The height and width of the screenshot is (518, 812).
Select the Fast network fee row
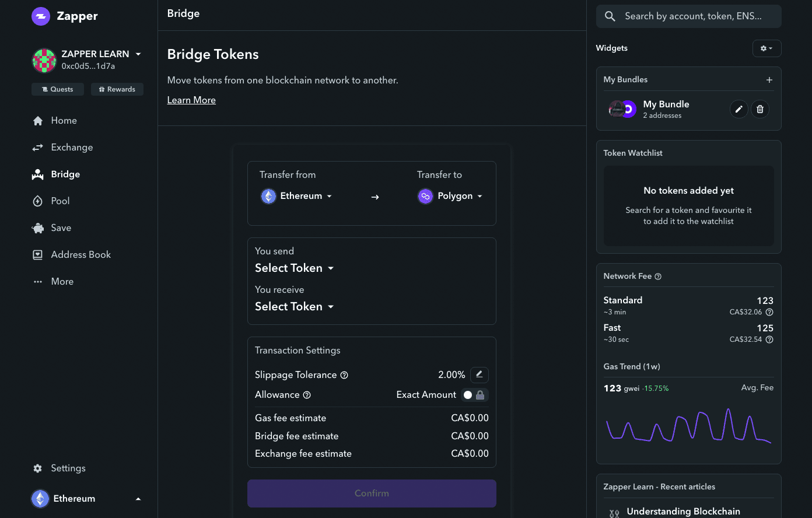[688, 333]
